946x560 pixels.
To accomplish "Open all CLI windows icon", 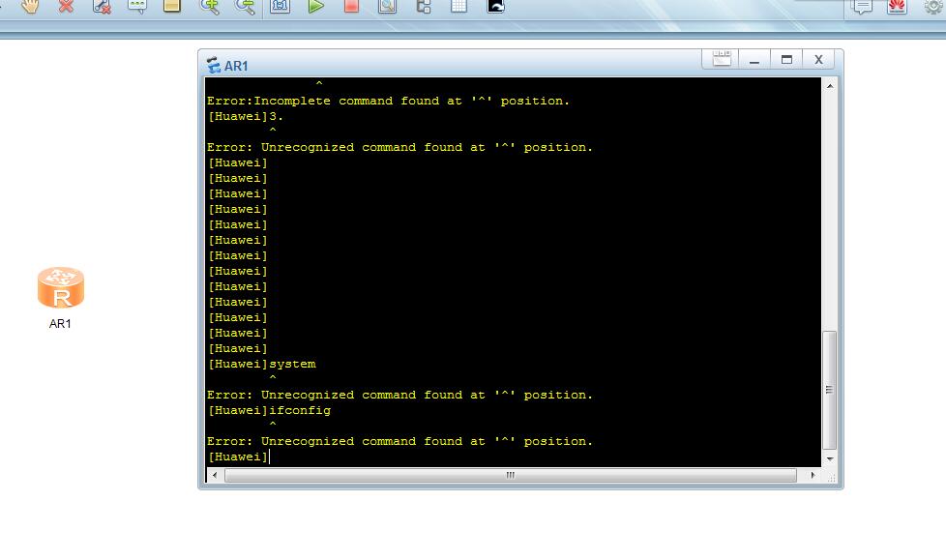I will (495, 7).
